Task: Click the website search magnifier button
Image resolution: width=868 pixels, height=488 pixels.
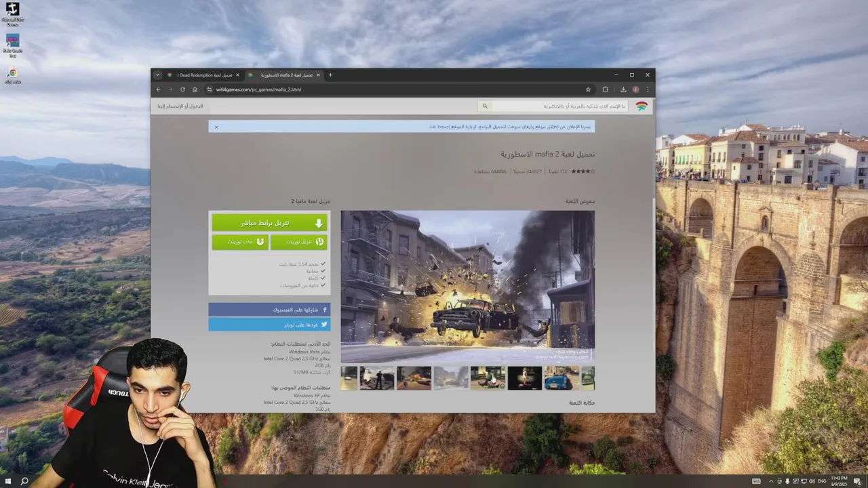Action: click(485, 106)
